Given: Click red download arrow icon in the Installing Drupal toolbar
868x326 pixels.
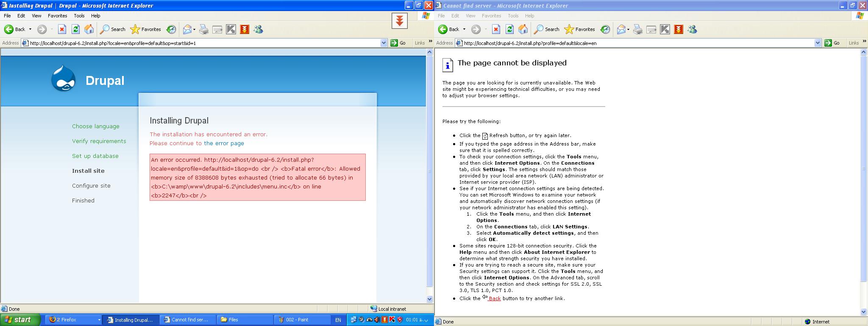Looking at the screenshot, I should [x=245, y=29].
